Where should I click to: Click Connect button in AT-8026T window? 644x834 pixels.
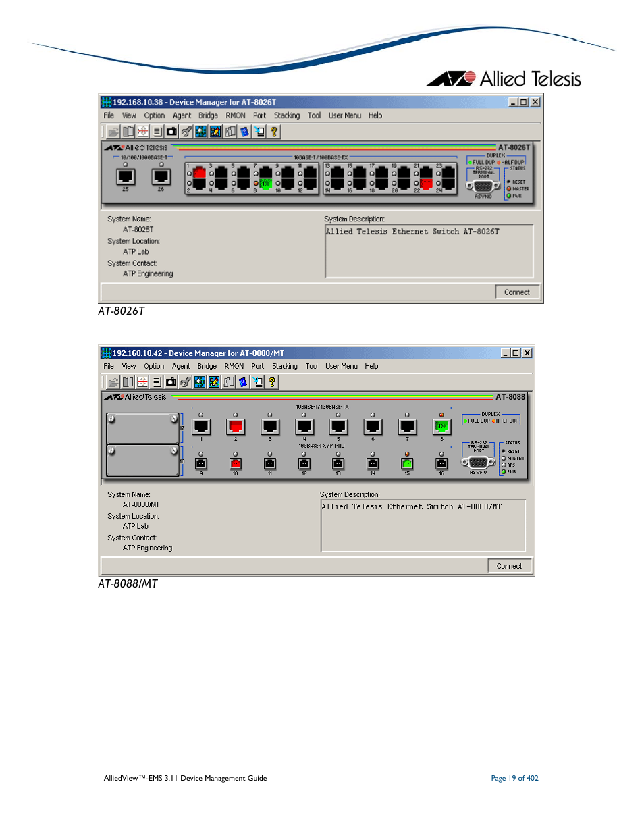point(517,292)
